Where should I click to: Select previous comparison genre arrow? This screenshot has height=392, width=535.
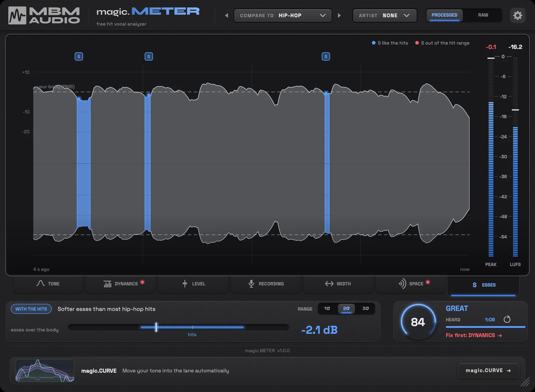tap(226, 15)
